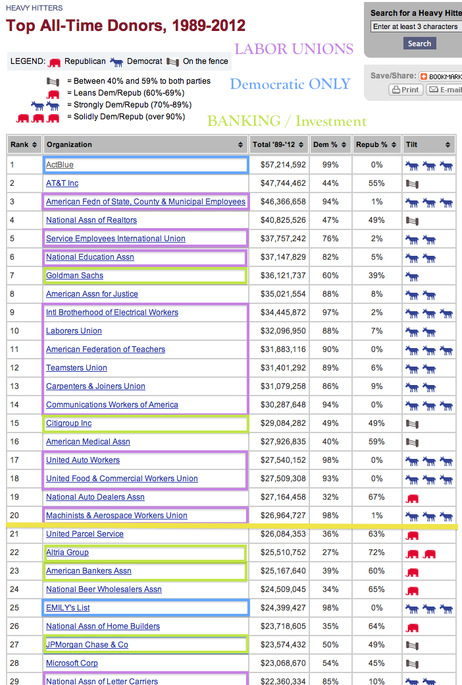Open the AT&T Inc link

(62, 183)
